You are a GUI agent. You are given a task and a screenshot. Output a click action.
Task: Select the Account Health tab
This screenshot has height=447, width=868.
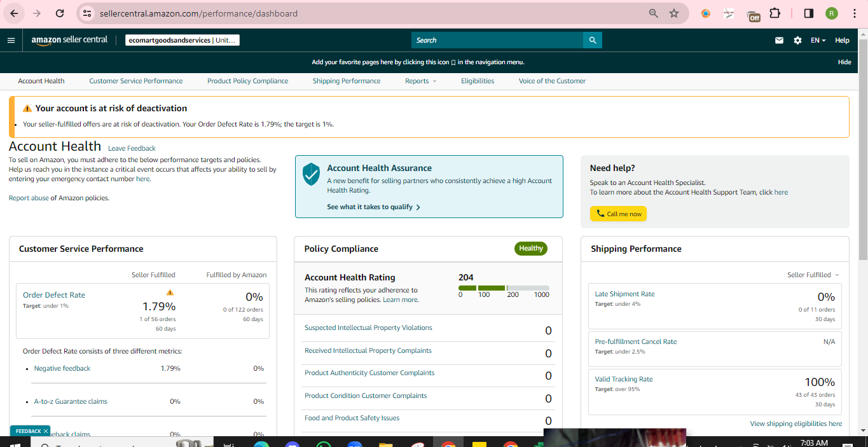pyautogui.click(x=41, y=81)
